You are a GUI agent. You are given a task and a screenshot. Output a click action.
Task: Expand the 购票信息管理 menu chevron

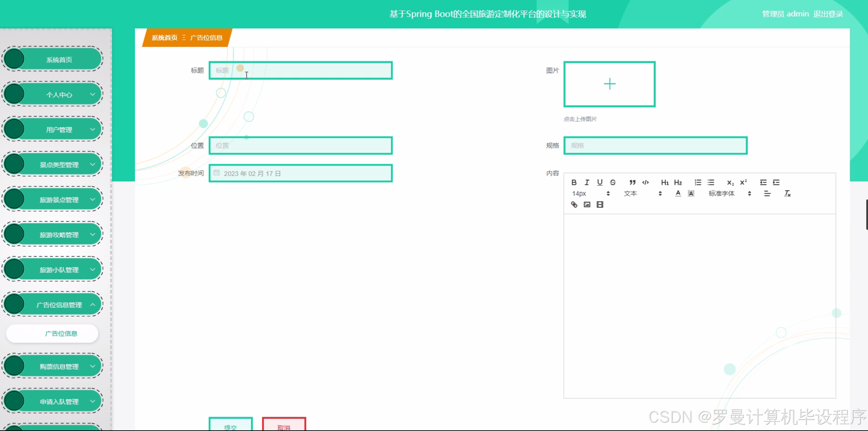(93, 366)
